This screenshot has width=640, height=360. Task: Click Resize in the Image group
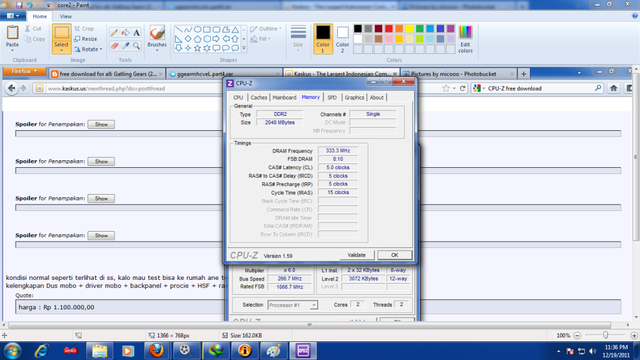[x=86, y=39]
